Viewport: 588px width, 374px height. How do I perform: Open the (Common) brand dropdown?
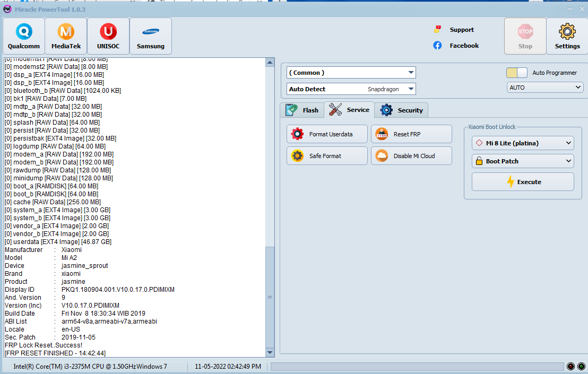(x=351, y=73)
